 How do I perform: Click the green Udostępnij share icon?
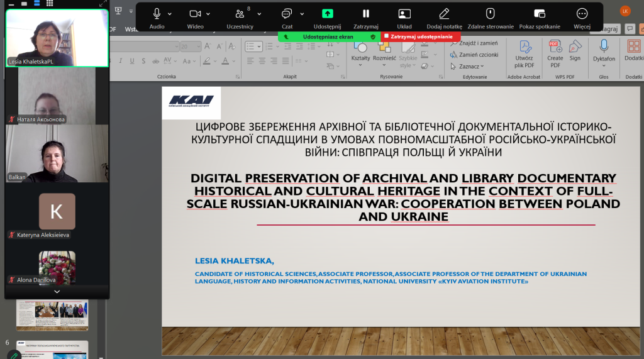coord(327,14)
